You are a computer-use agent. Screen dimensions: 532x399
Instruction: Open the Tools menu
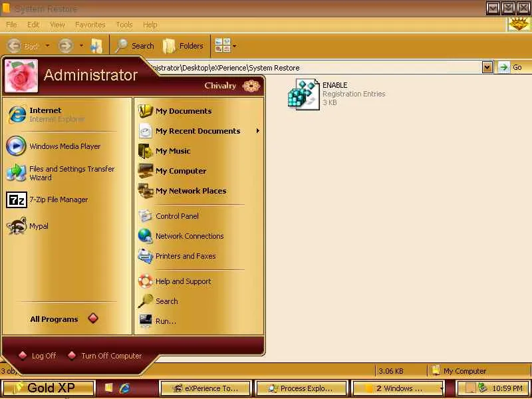tap(124, 25)
